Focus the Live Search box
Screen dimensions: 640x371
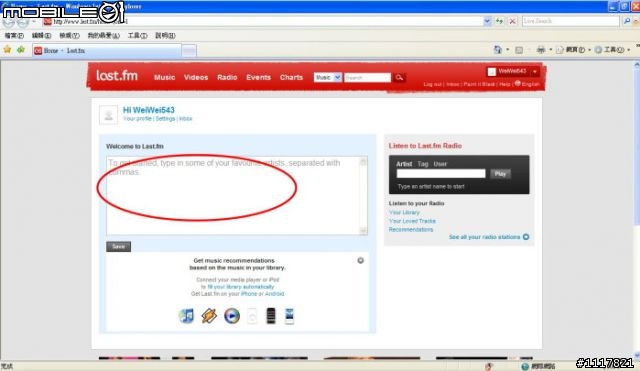click(571, 21)
